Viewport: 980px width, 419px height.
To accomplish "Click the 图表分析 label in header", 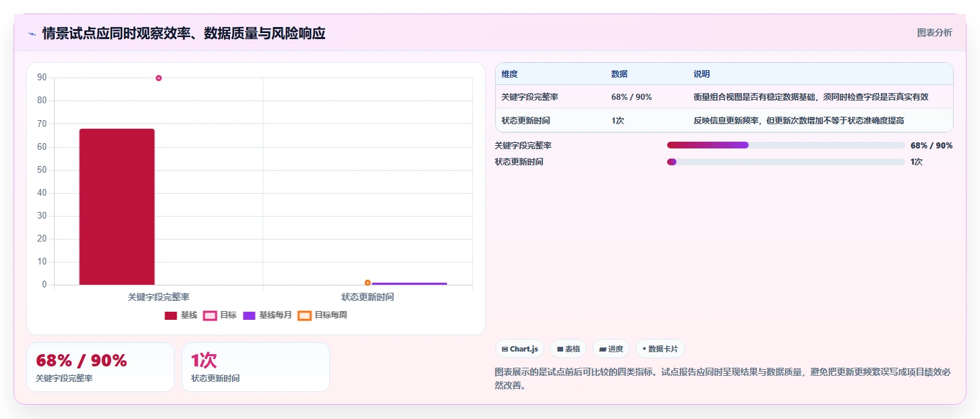I will [934, 32].
